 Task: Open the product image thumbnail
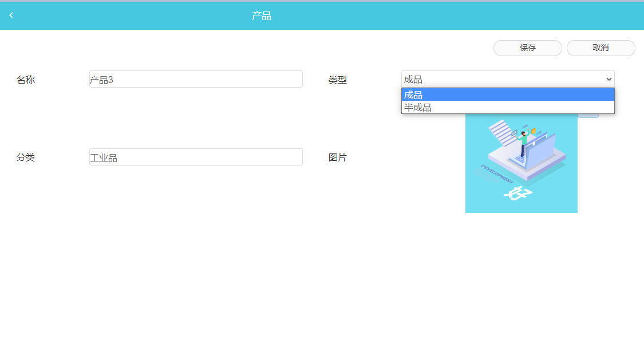(521, 163)
